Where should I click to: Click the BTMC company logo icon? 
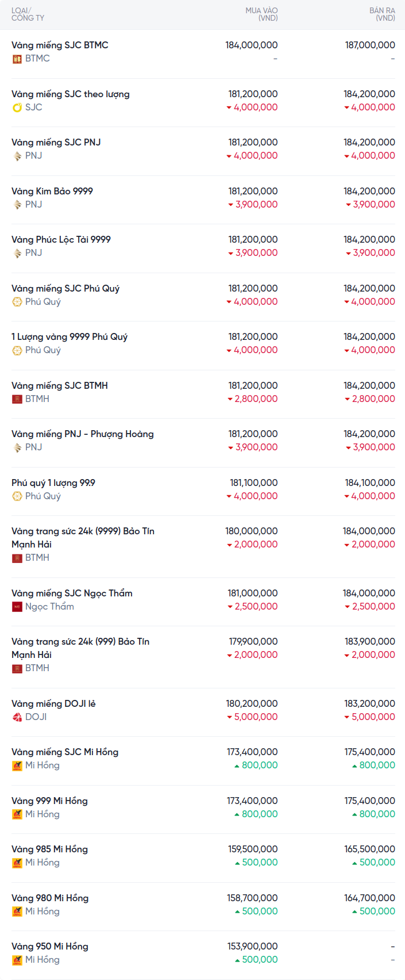point(17,59)
